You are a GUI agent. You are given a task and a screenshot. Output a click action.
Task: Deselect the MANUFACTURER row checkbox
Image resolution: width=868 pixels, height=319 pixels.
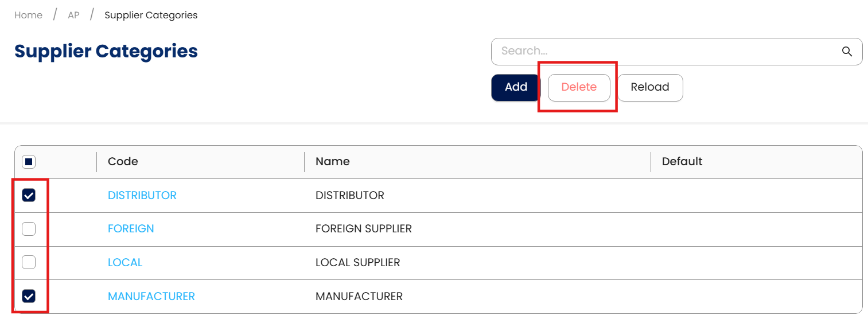[x=29, y=296]
